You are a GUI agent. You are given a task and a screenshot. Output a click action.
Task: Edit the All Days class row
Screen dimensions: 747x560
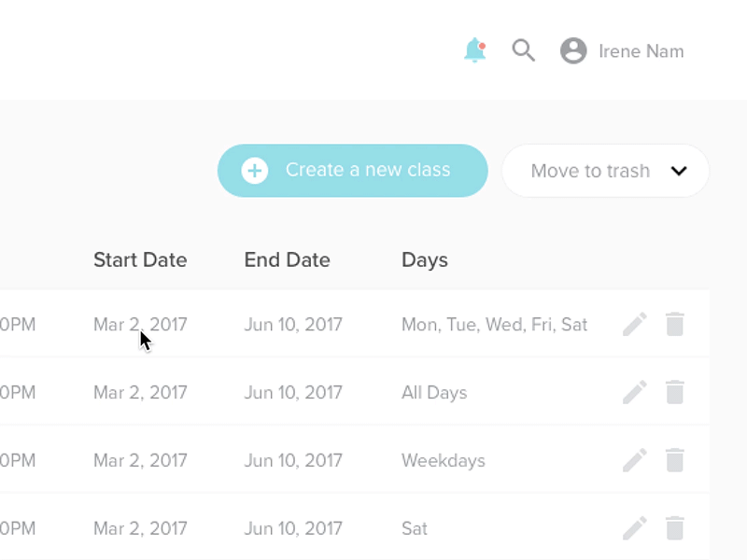635,393
